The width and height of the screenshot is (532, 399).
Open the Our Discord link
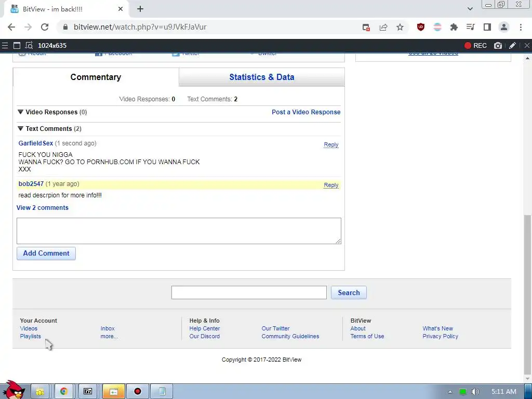(x=205, y=336)
